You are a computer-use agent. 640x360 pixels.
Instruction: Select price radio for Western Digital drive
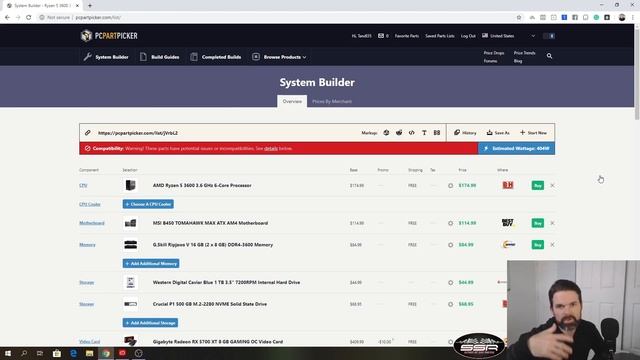point(451,282)
